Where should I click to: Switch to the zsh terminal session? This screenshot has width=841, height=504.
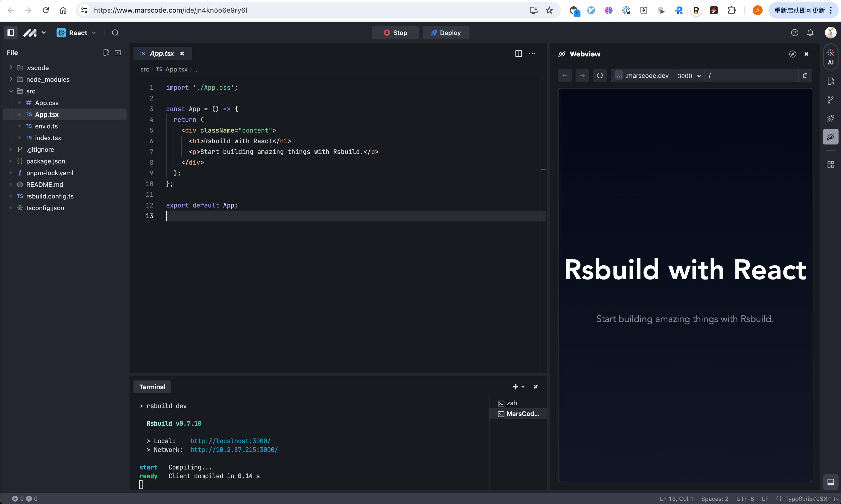tap(511, 403)
